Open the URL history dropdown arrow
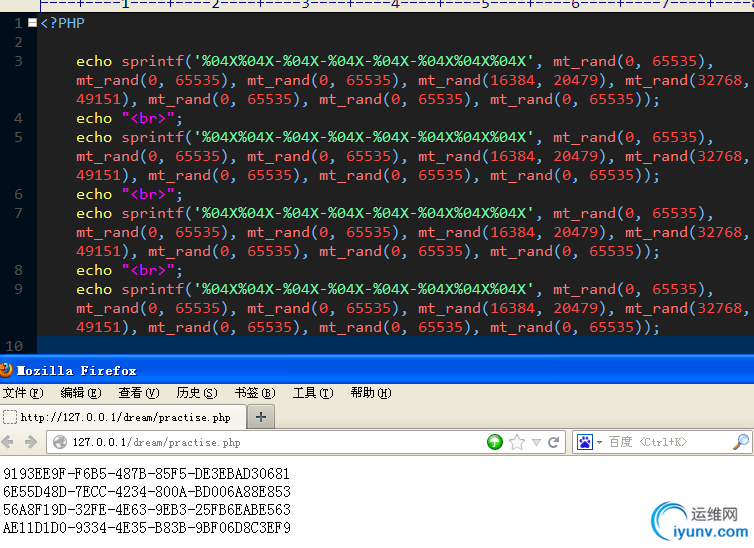Image resolution: width=754 pixels, height=548 pixels. pos(536,442)
